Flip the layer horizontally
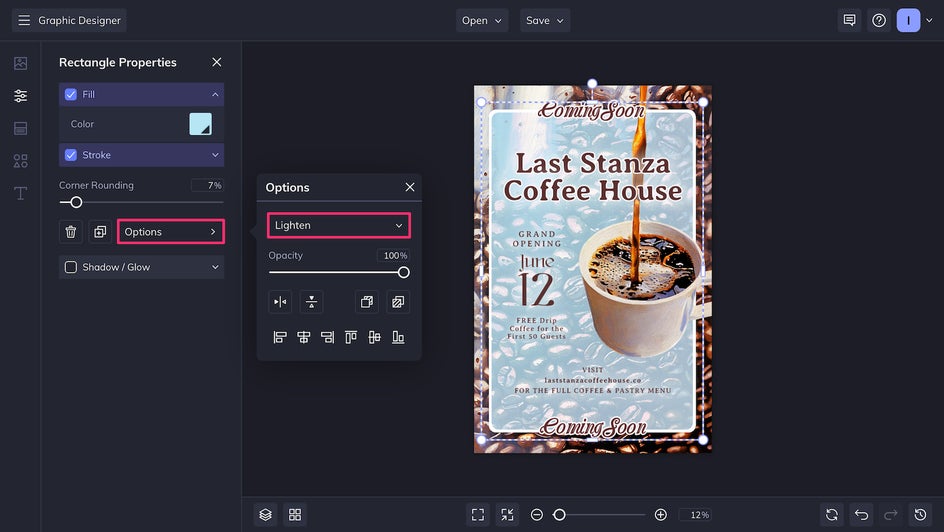The height and width of the screenshot is (532, 944). point(280,302)
